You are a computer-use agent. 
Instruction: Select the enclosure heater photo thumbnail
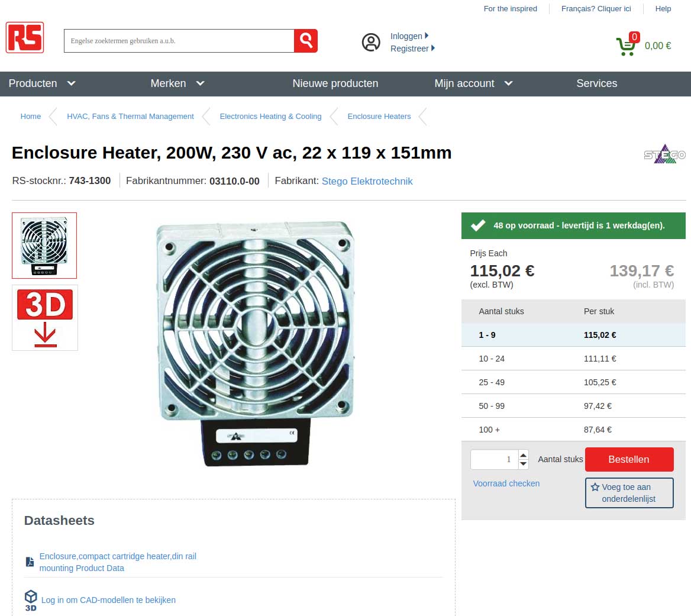44,246
